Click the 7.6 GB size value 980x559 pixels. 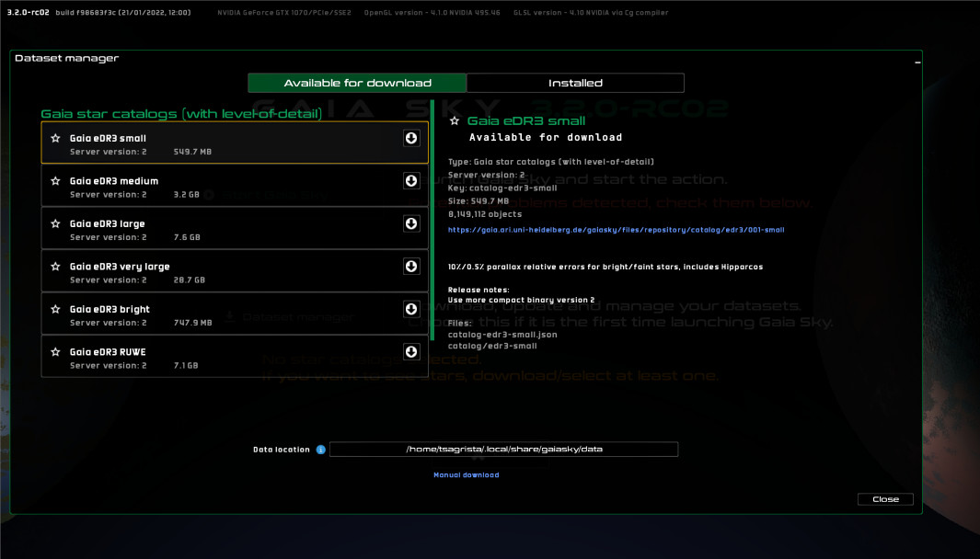[x=187, y=237]
